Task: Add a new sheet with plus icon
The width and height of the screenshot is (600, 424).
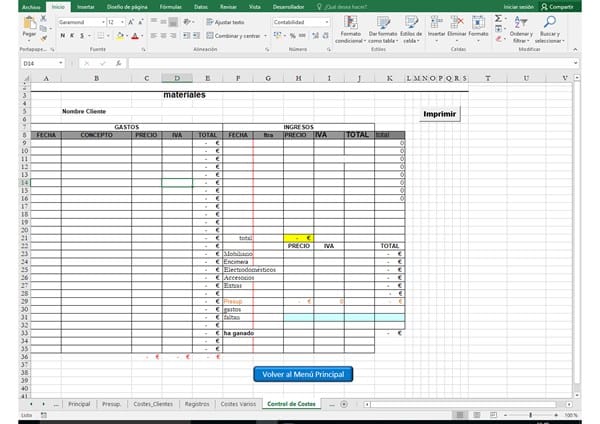Action: [x=344, y=404]
